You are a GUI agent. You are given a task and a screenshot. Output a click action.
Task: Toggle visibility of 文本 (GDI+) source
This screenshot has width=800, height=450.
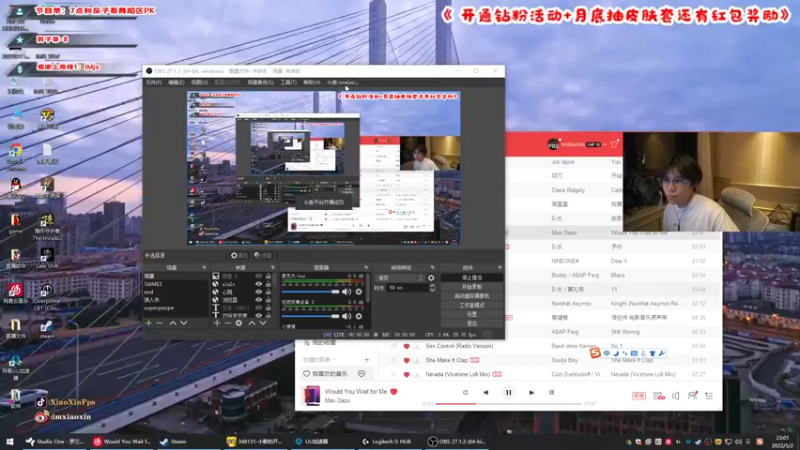coord(259,308)
